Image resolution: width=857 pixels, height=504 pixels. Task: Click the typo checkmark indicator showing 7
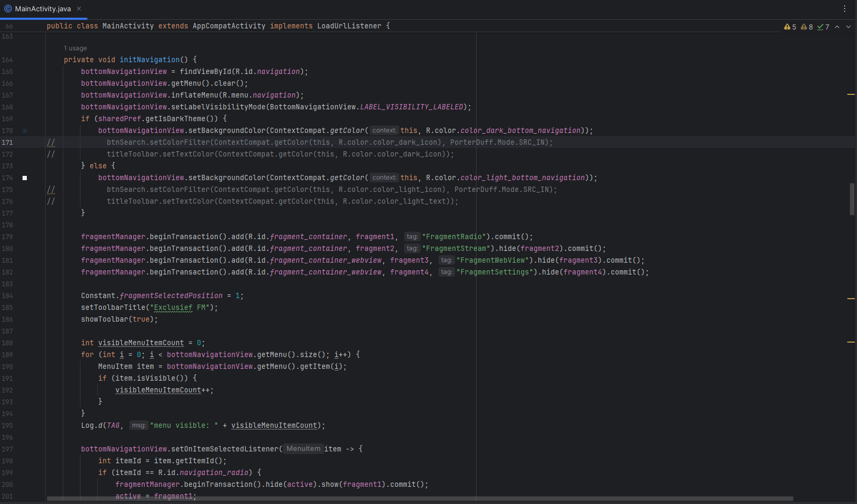tap(823, 27)
